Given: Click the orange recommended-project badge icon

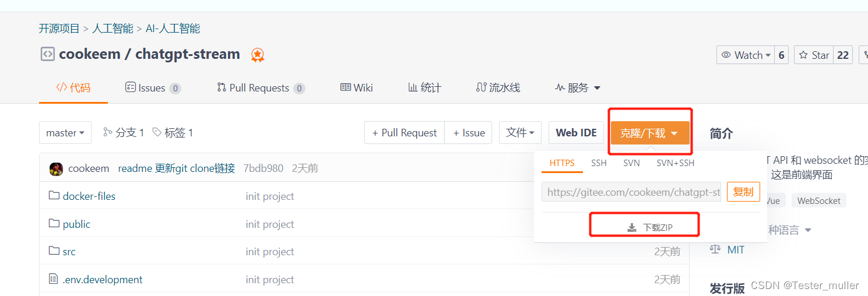Looking at the screenshot, I should (x=258, y=55).
